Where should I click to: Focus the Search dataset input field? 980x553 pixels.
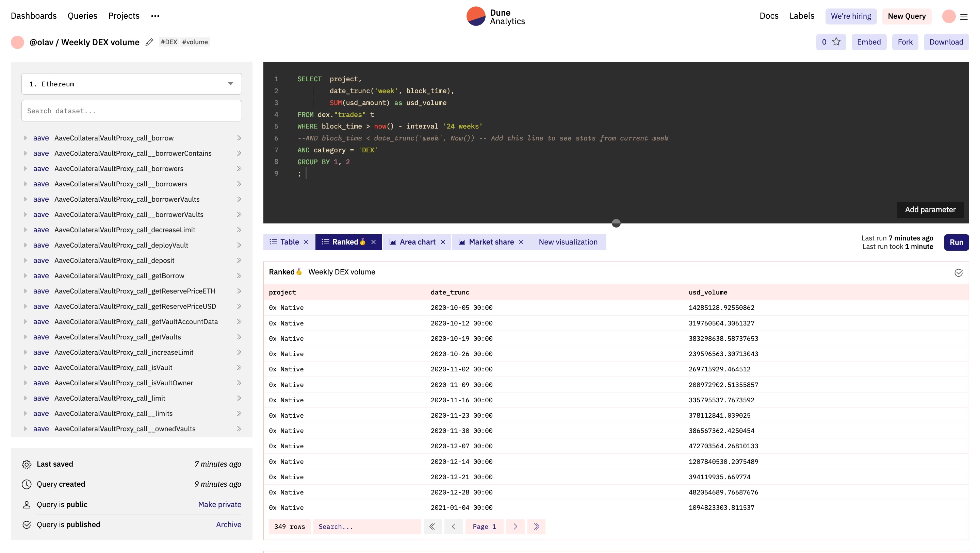pos(132,111)
